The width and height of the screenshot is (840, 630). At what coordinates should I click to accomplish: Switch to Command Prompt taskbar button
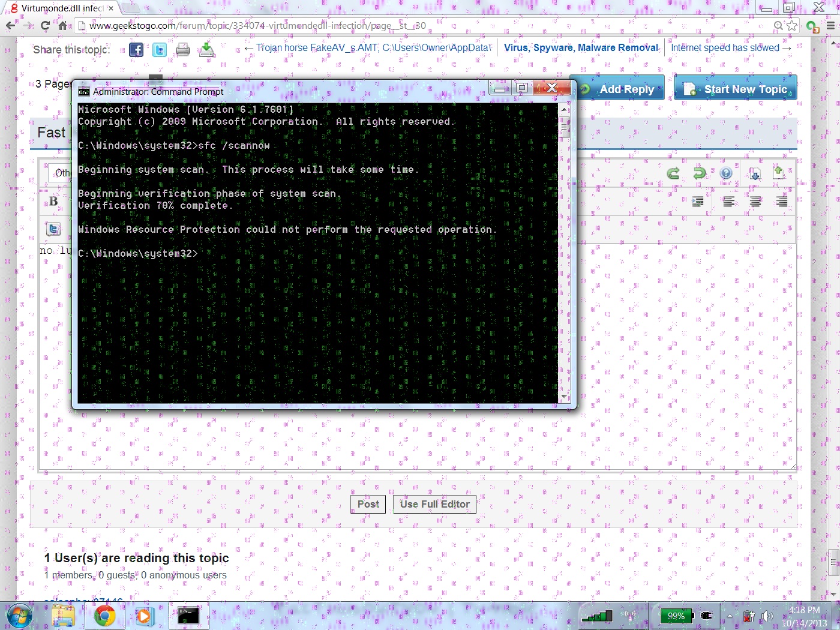tap(188, 616)
